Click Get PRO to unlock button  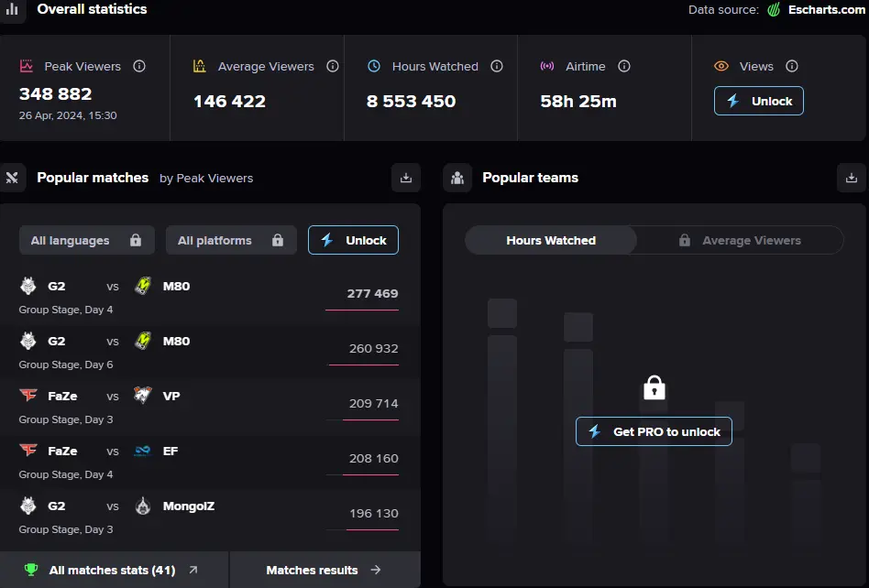pyautogui.click(x=654, y=431)
